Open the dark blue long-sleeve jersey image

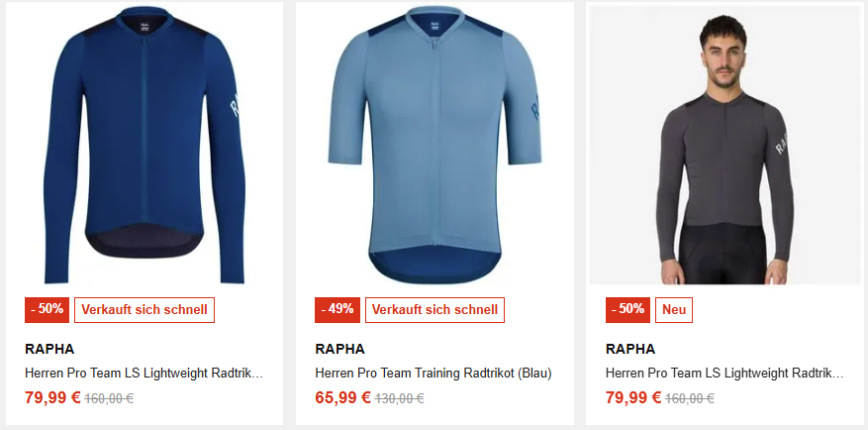pyautogui.click(x=145, y=146)
